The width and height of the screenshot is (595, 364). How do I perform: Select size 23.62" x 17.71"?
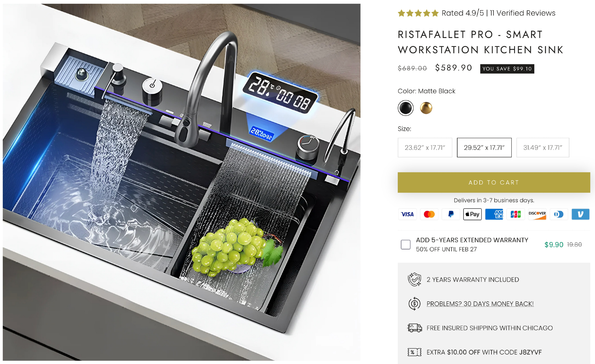pos(425,147)
